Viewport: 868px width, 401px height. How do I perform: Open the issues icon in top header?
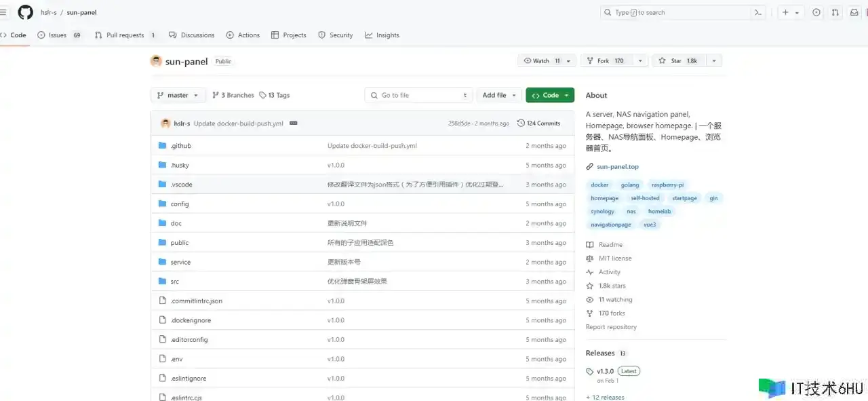(x=816, y=12)
